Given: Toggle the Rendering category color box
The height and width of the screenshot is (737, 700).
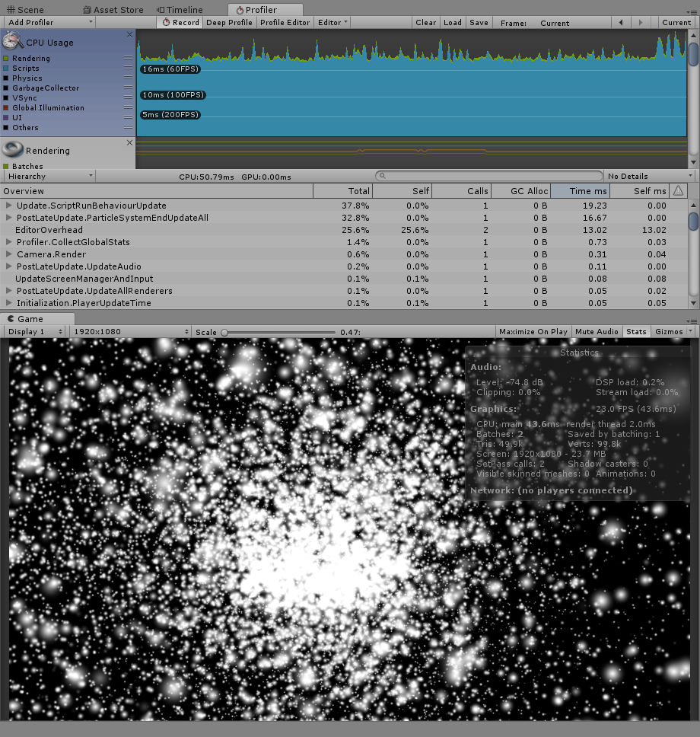Looking at the screenshot, I should (x=6, y=59).
